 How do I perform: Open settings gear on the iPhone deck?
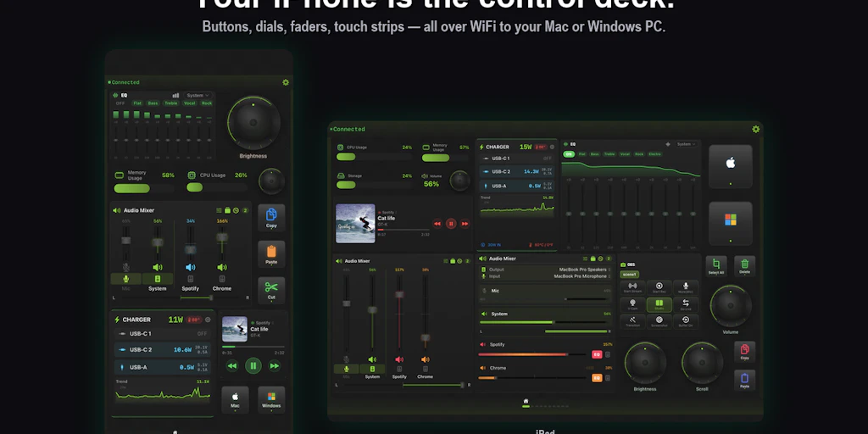click(286, 82)
